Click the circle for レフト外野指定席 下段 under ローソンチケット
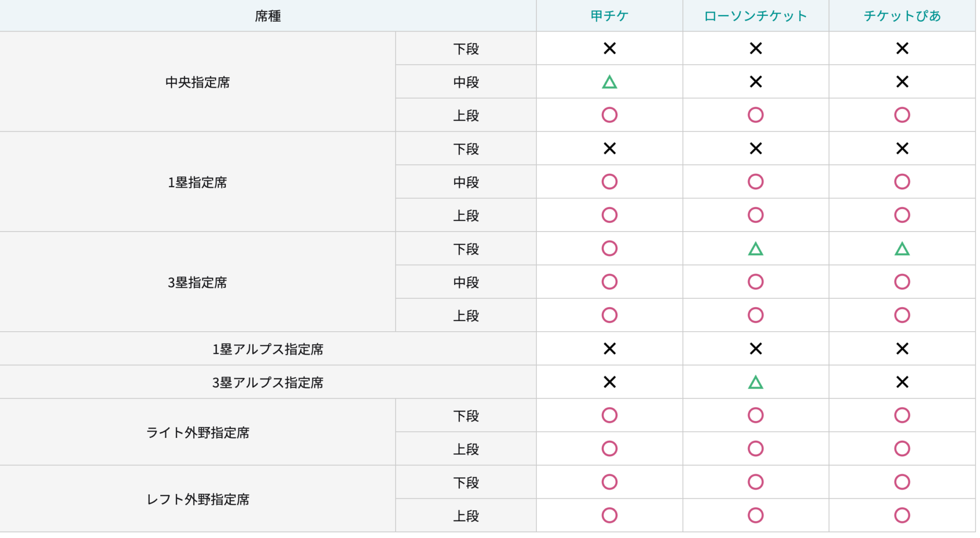 tap(755, 482)
